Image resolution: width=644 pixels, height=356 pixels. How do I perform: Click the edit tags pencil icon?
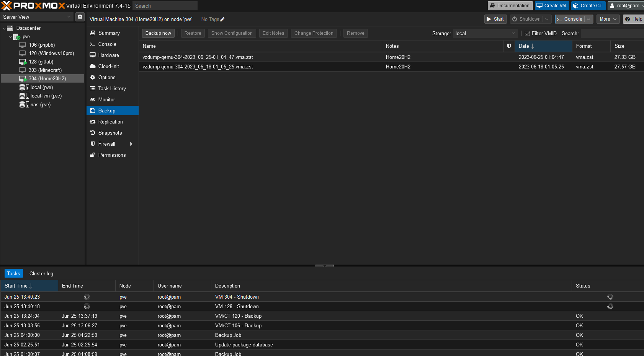tap(222, 20)
